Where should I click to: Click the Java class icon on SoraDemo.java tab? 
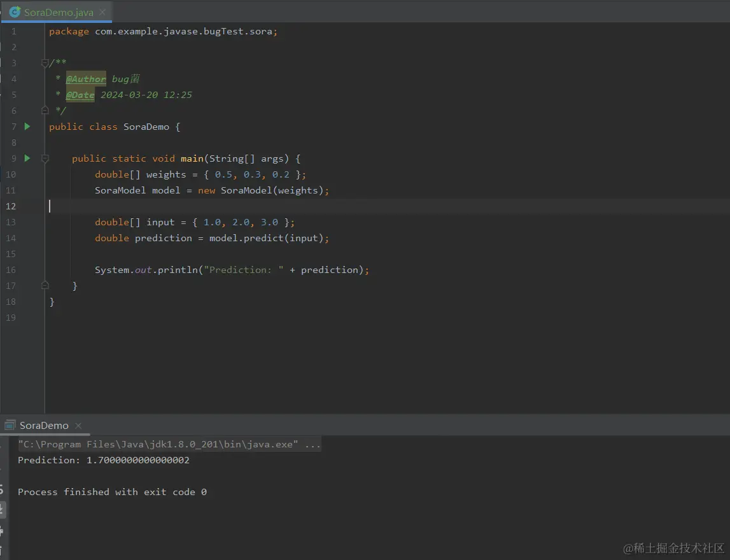(15, 12)
